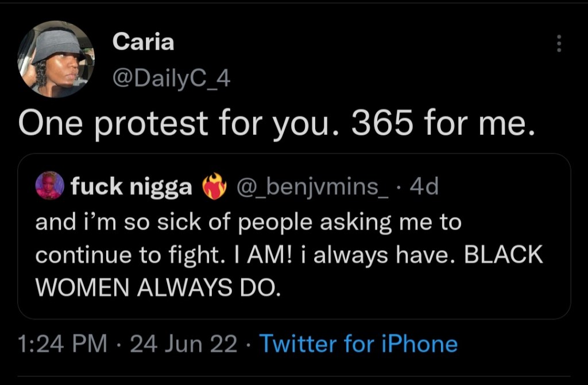Viewport: 588px width, 385px height.
Task: Click the 1:24 PM time stamp
Action: 62,344
